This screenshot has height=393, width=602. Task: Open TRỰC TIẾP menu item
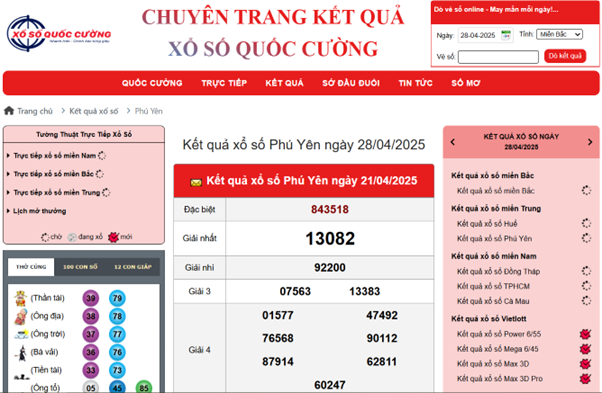[224, 83]
